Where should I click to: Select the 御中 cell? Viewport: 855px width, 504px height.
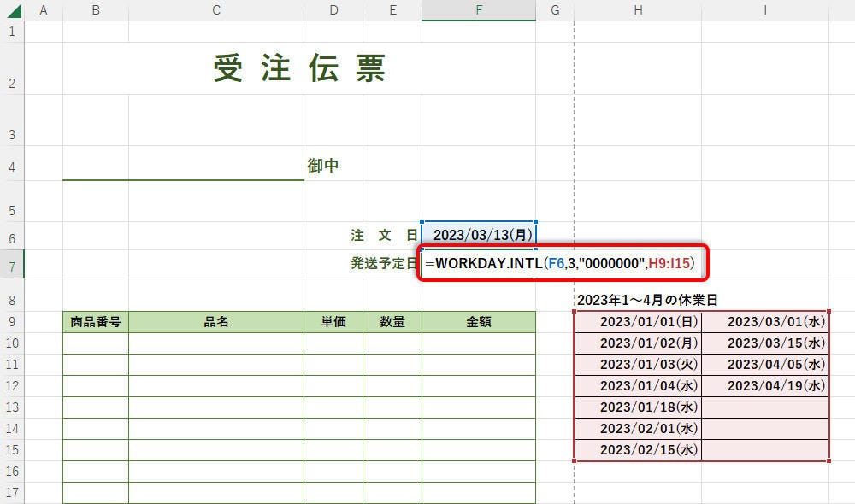[x=323, y=166]
